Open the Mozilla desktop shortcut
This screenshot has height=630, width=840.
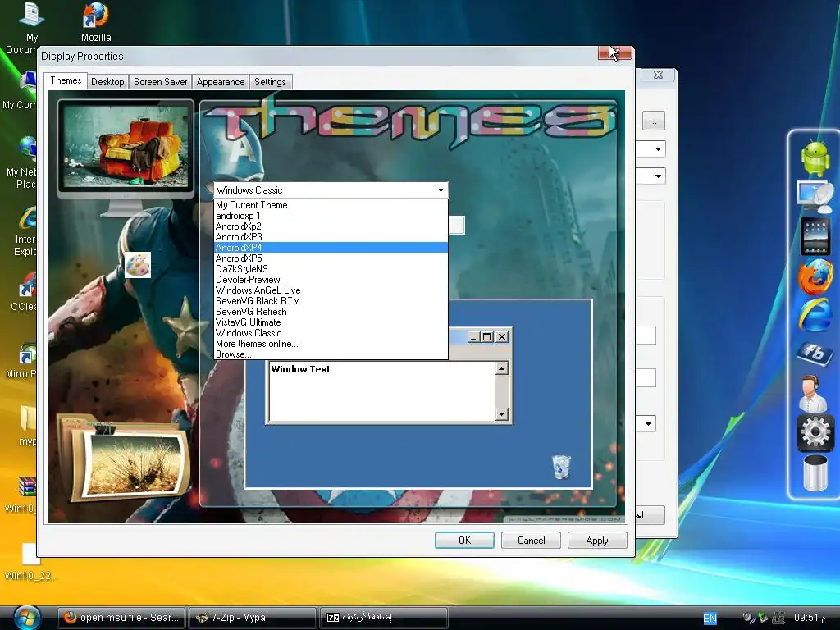coord(96,22)
